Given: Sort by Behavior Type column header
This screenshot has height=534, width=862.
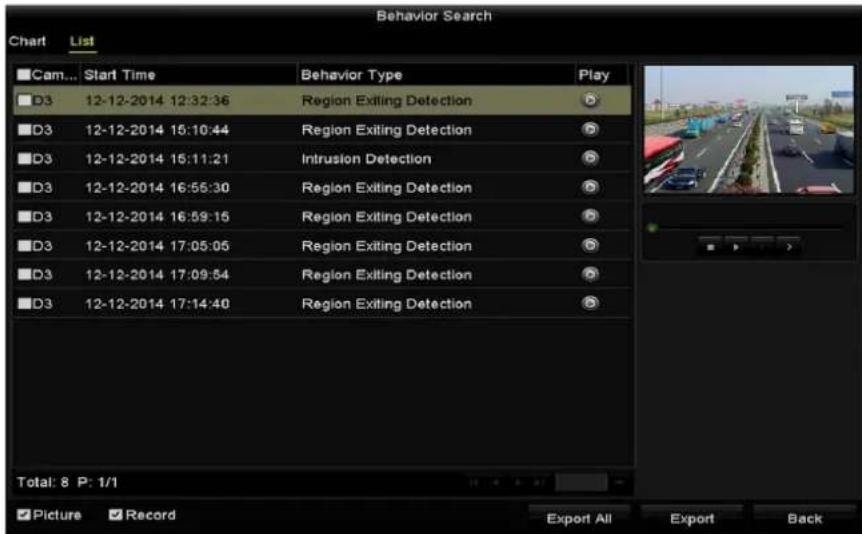Looking at the screenshot, I should (x=436, y=75).
